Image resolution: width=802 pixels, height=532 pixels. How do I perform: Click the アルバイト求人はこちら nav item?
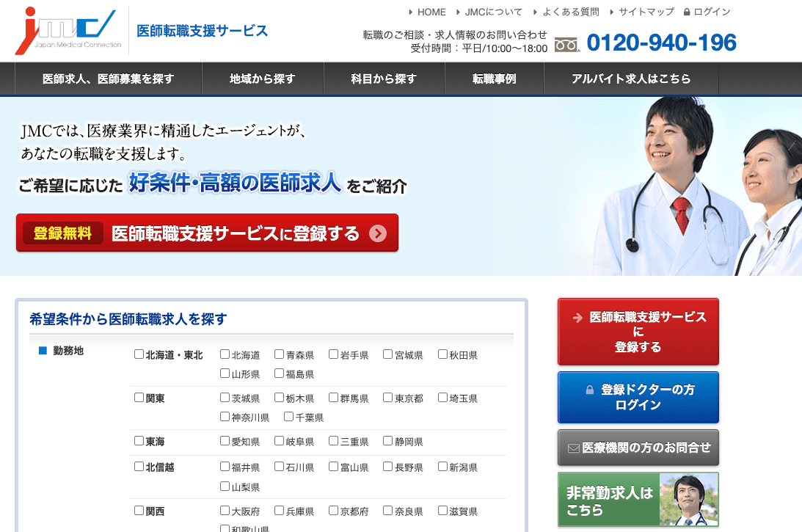tap(631, 79)
